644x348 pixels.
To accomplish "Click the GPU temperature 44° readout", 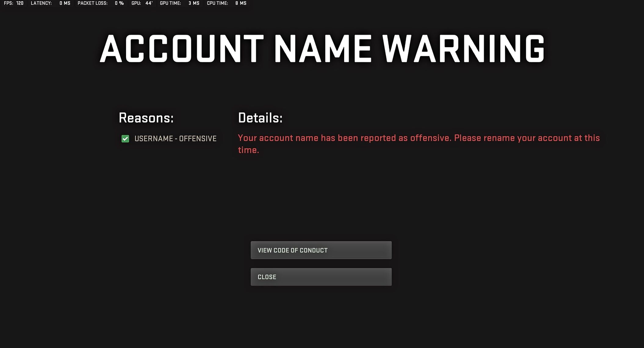I will [x=142, y=3].
